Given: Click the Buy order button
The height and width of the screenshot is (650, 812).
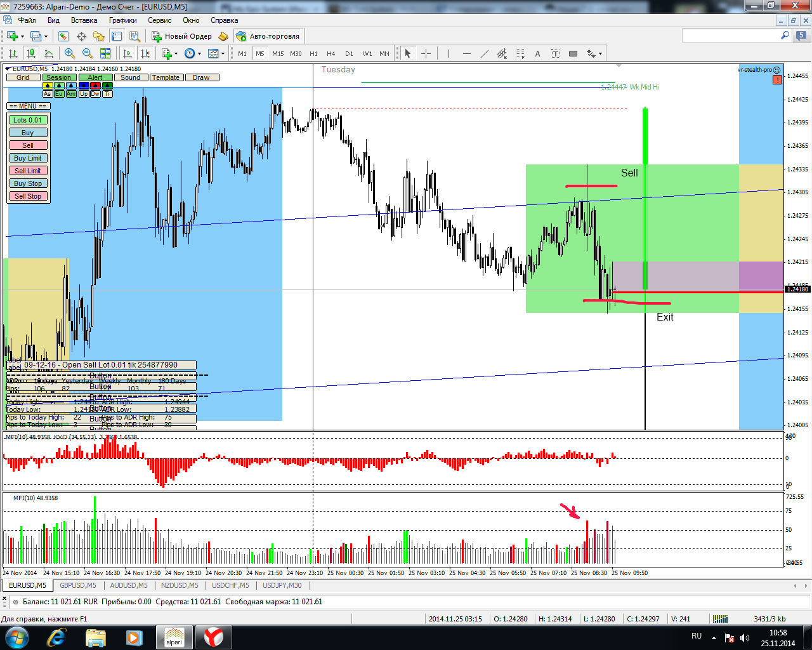Looking at the screenshot, I should (29, 133).
